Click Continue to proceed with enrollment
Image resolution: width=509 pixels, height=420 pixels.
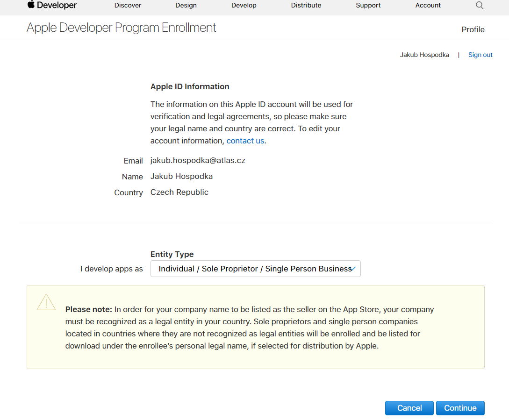(460, 408)
